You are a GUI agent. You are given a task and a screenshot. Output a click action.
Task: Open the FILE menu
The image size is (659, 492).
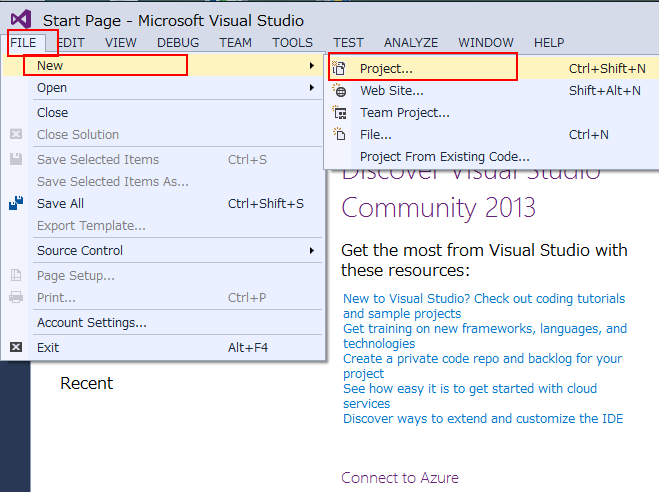[x=24, y=42]
